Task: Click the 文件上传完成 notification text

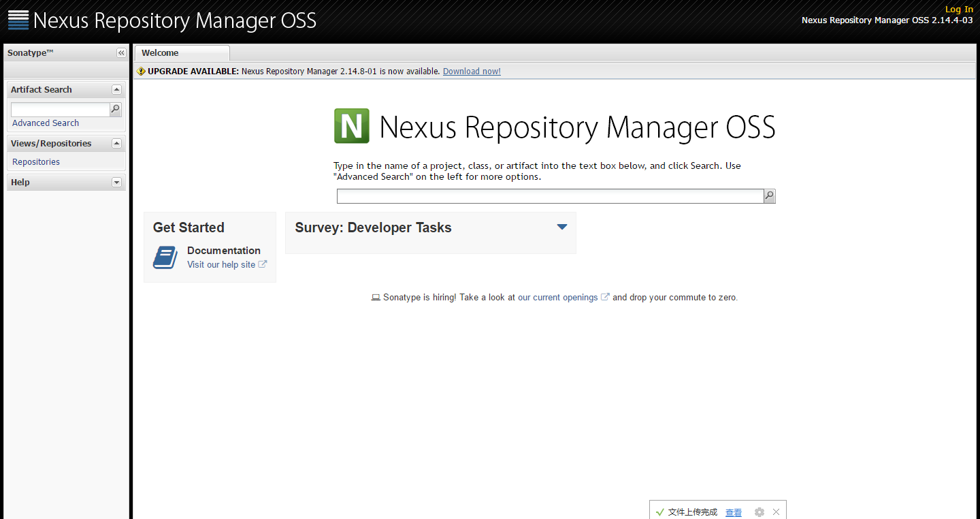Action: [x=693, y=512]
